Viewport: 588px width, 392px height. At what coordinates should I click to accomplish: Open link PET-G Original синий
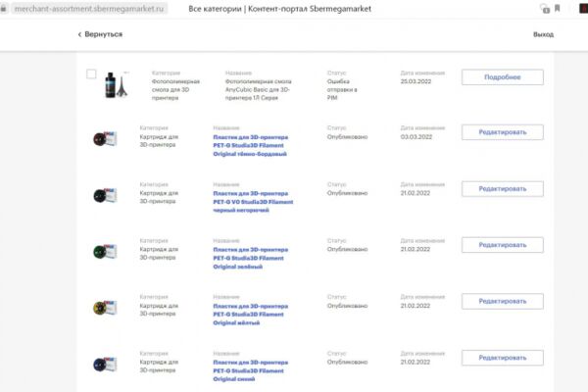tap(251, 370)
